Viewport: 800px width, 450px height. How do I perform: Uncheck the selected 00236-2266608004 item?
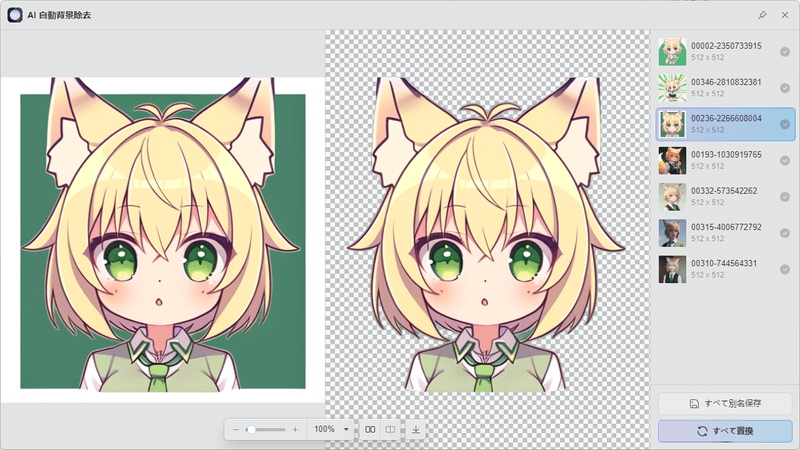pyautogui.click(x=785, y=124)
